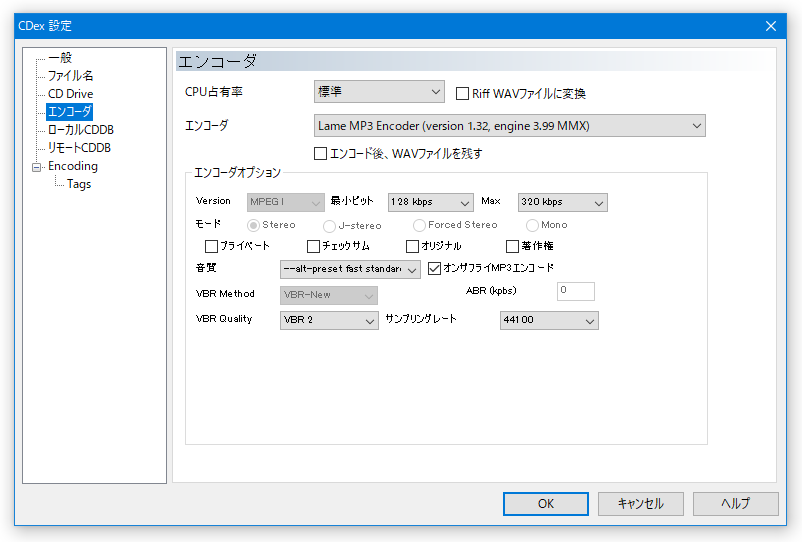Viewport: 802px width, 542px height.
Task: Enable the チェックサム checkbox
Action: tap(313, 246)
